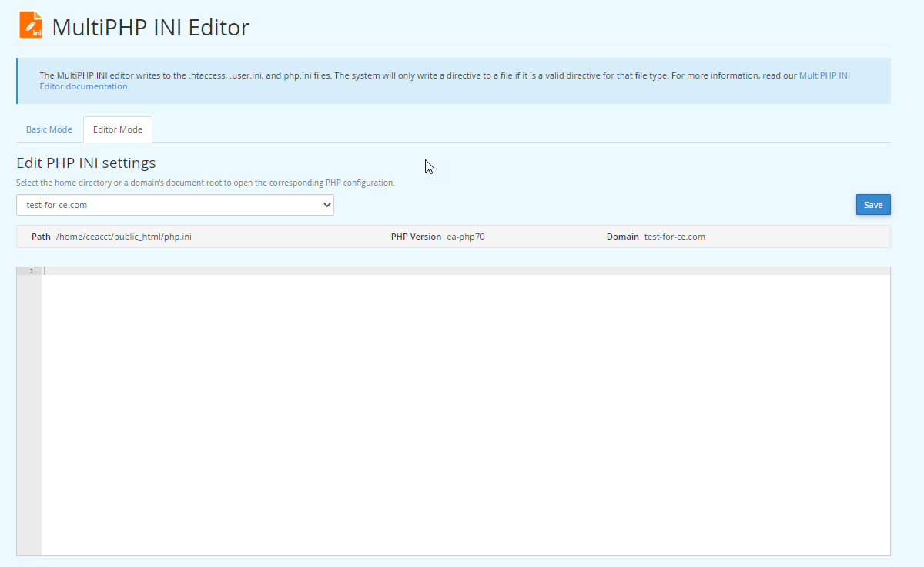
Task: Click line number 1 in the gutter
Action: (31, 271)
